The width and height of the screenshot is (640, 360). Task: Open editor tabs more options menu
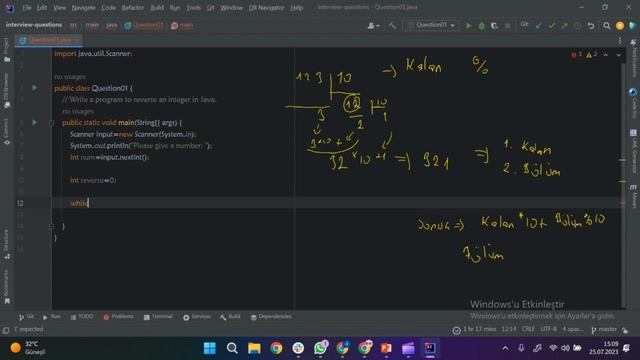coord(620,40)
